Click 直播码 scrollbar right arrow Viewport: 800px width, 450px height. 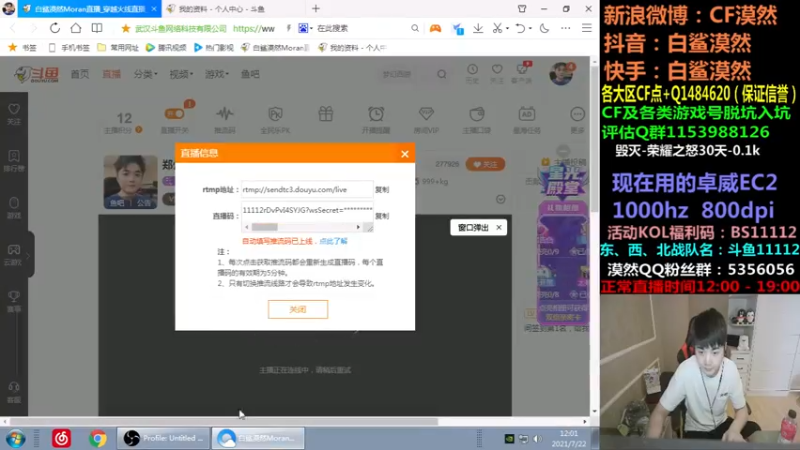(x=358, y=227)
